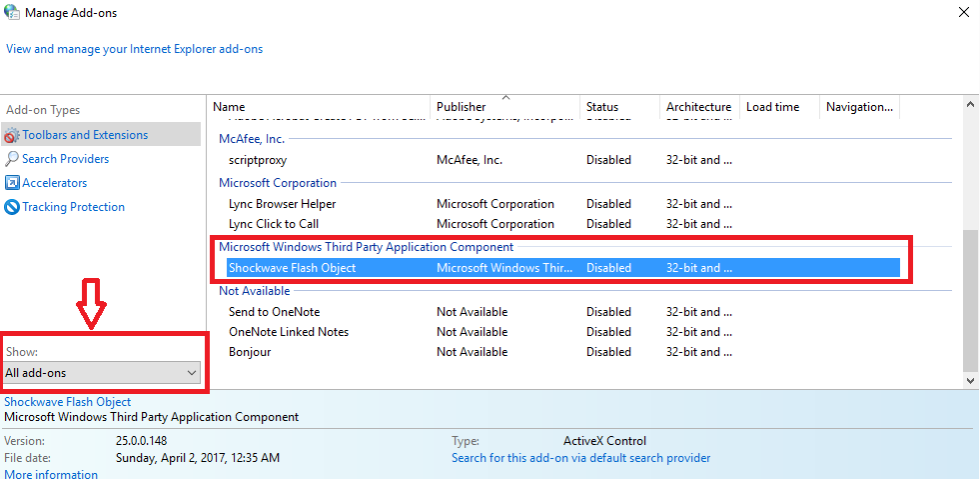The width and height of the screenshot is (980, 479).
Task: Open Search Providers add-on type
Action: (x=65, y=159)
